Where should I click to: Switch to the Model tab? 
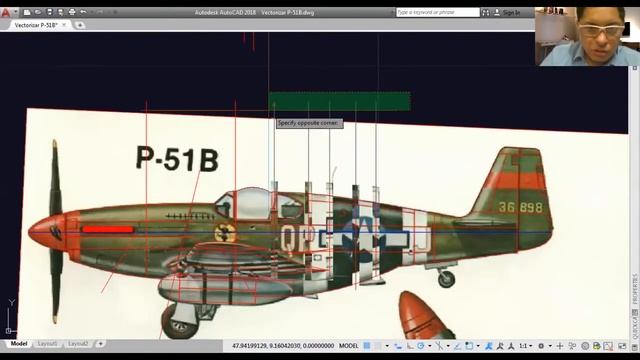coord(19,344)
